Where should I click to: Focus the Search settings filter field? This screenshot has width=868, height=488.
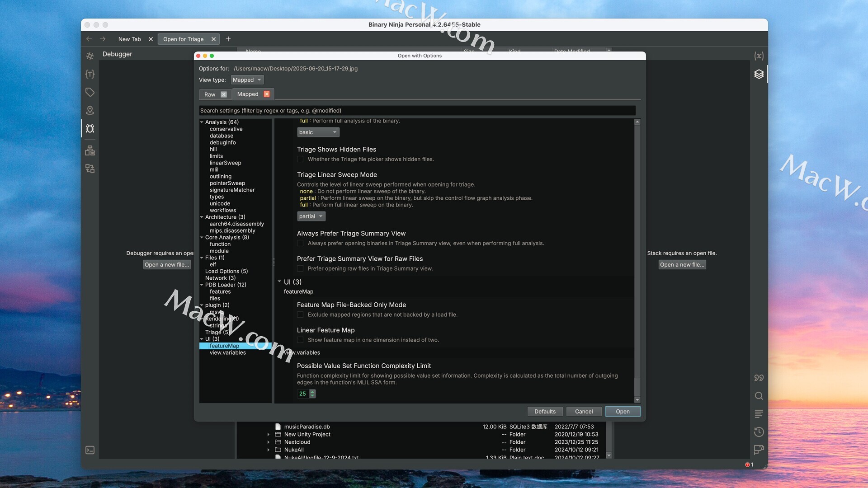click(x=417, y=111)
